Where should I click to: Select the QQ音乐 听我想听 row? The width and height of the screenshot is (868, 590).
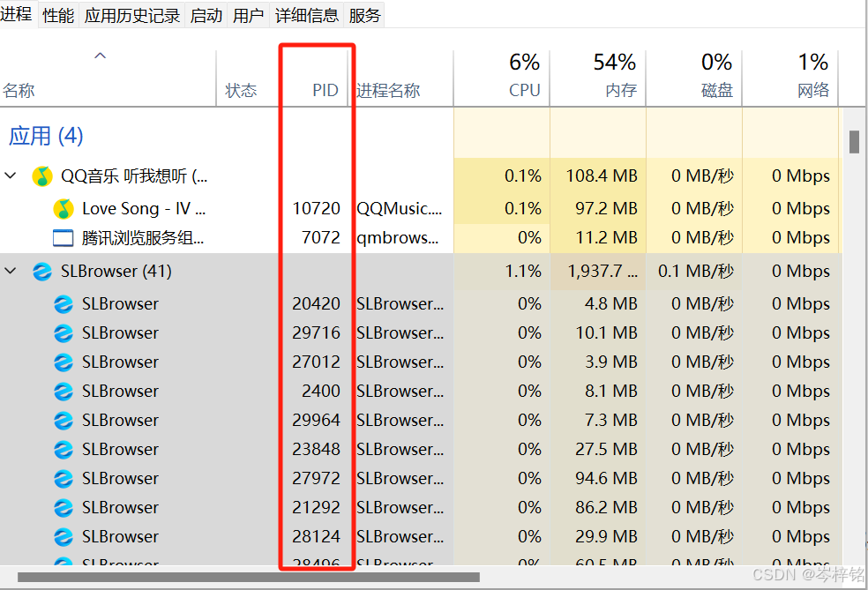click(421, 176)
